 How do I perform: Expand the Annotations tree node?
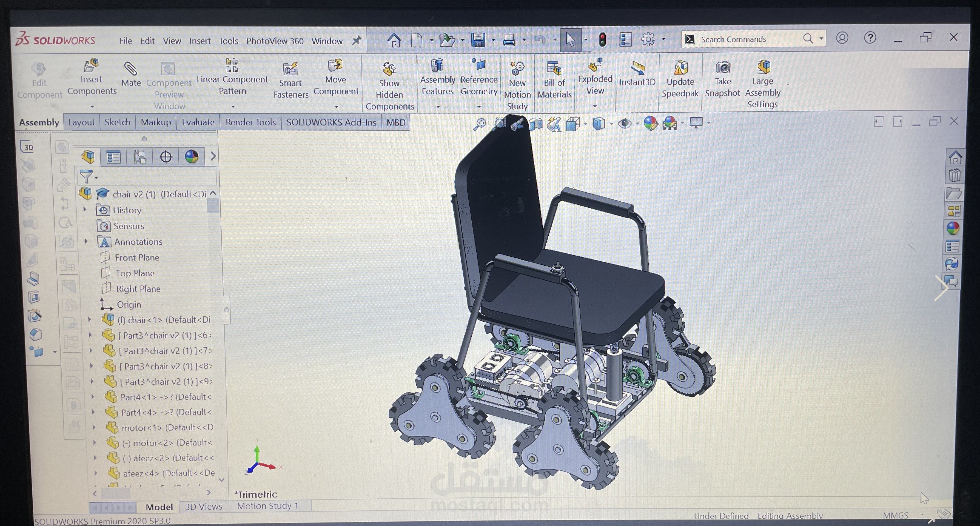click(x=86, y=241)
